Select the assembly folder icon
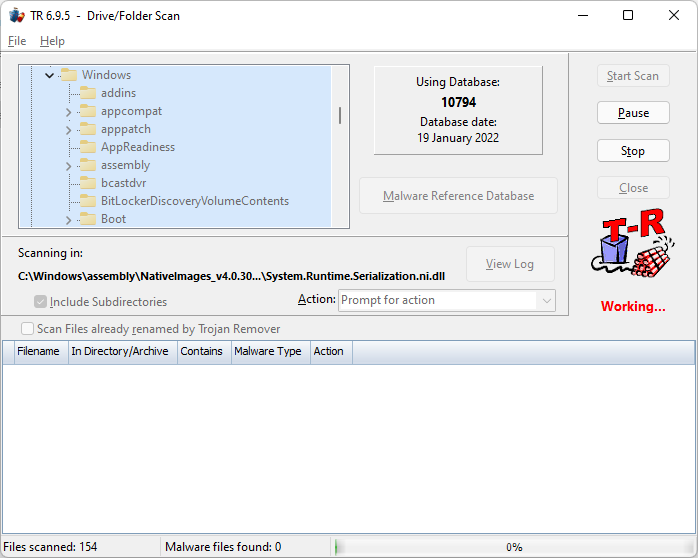The image size is (698, 558). tap(88, 165)
